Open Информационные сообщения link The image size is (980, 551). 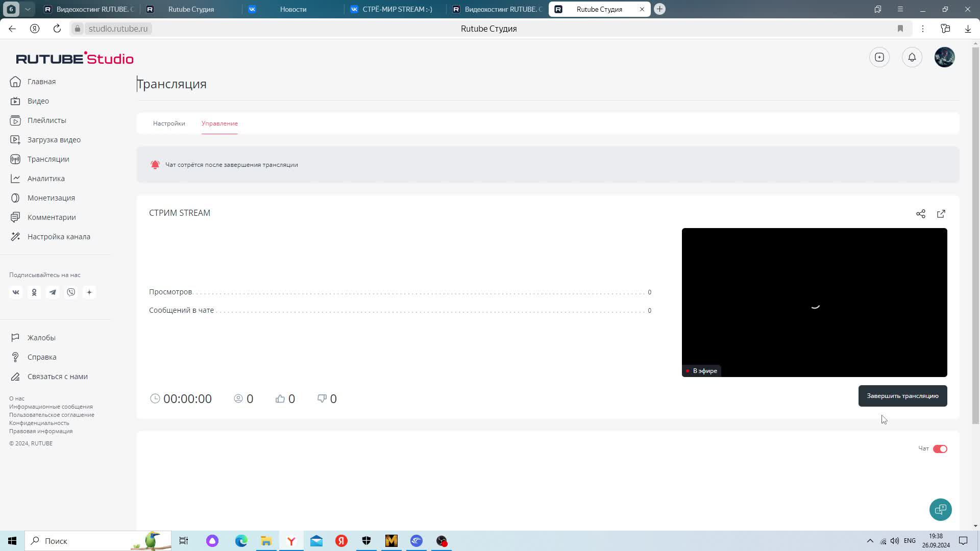click(51, 407)
